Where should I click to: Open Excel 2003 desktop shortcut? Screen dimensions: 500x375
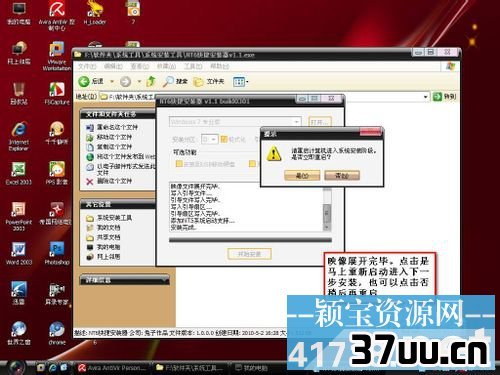tap(19, 173)
